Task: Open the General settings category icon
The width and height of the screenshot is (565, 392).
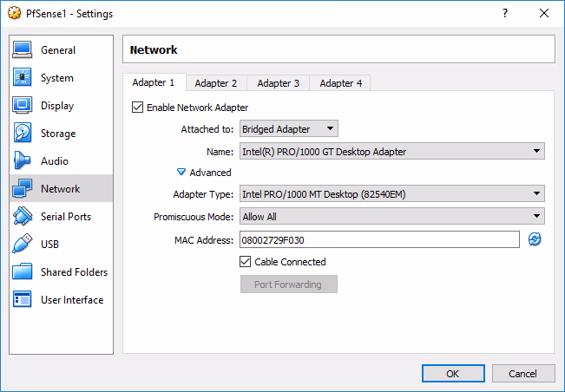Action: tap(23, 50)
